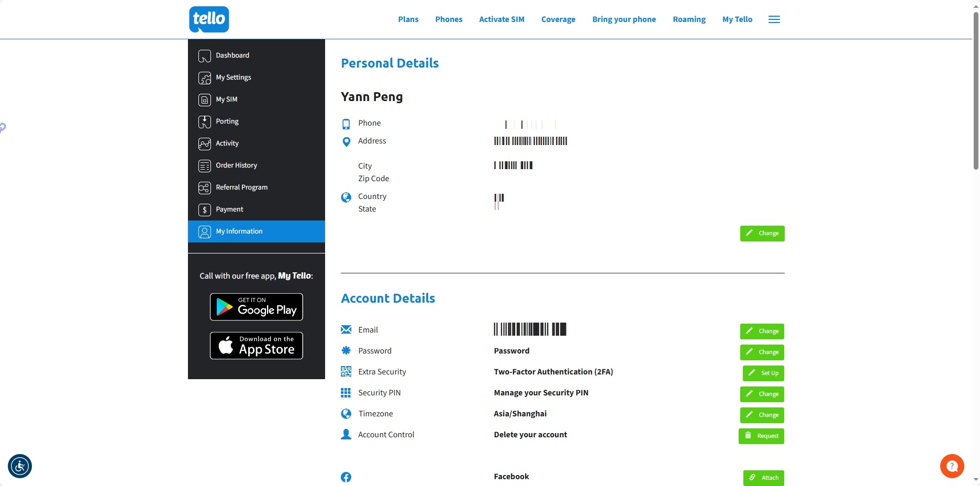Click the envelope icon beside Email
The image size is (980, 486).
[346, 329]
